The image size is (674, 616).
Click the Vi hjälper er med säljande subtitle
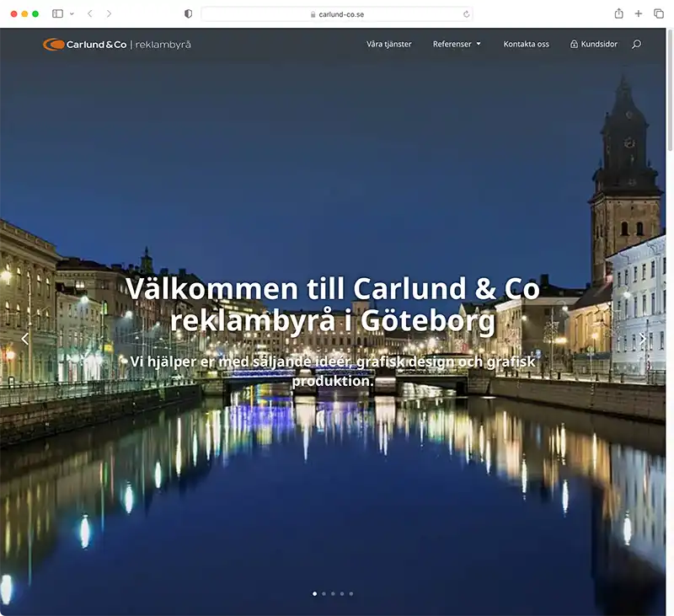(333, 371)
